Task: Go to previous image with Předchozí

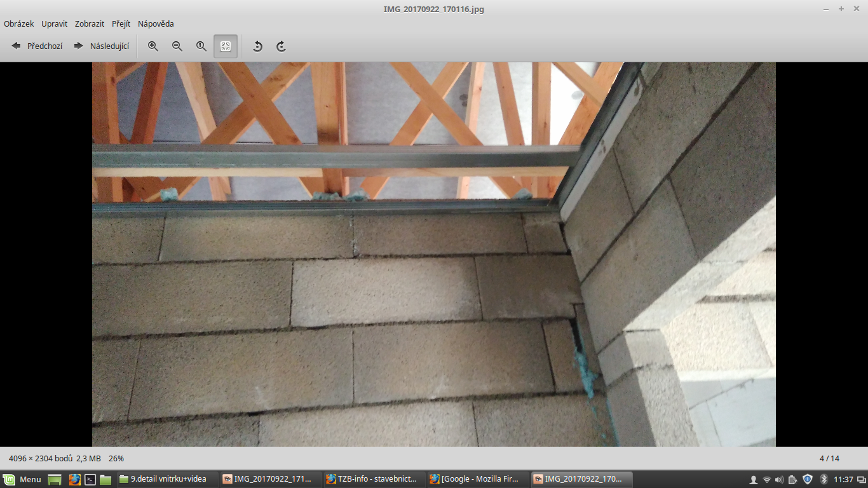Action: [x=37, y=46]
